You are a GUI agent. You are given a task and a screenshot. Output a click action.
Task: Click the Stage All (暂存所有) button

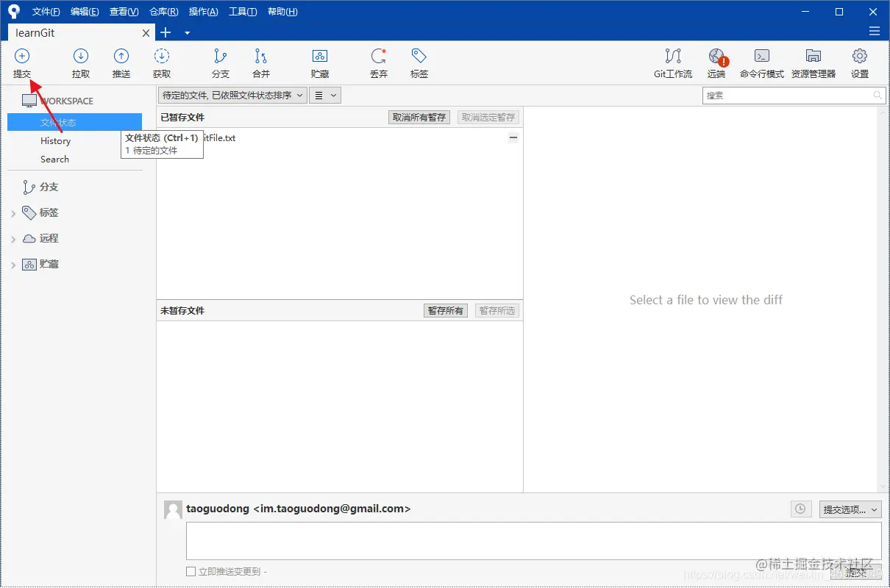pyautogui.click(x=446, y=311)
